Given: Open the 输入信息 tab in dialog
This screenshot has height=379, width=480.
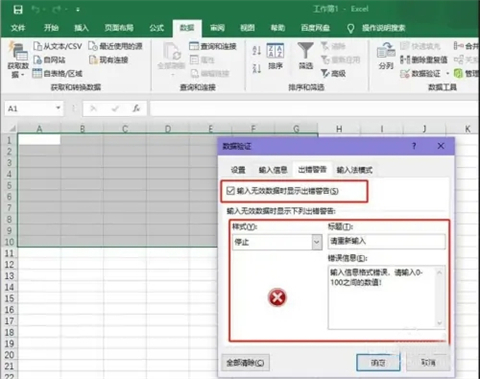Looking at the screenshot, I should (x=273, y=170).
